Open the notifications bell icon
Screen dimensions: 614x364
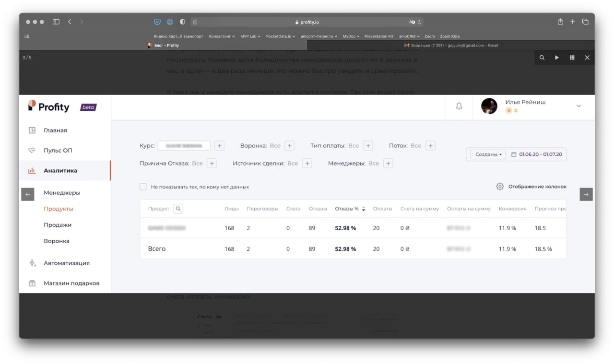click(x=459, y=106)
